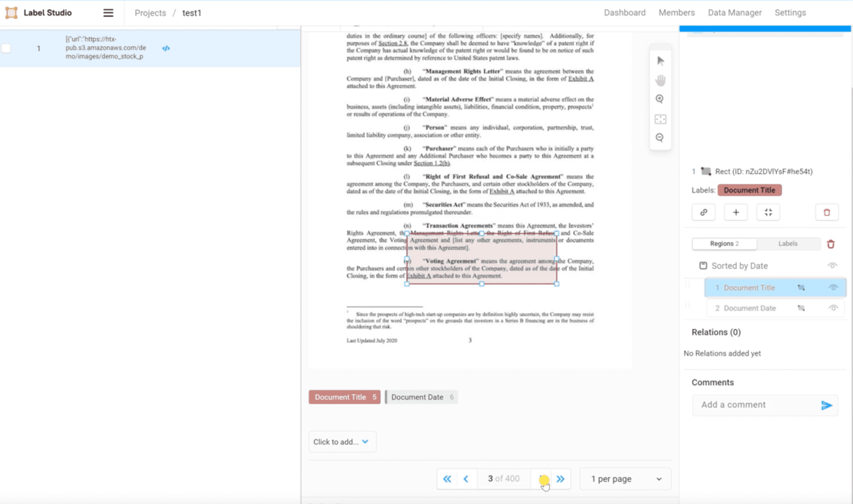Check the checkbox for task row 1
Screen dimensions: 853x504
point(6,48)
